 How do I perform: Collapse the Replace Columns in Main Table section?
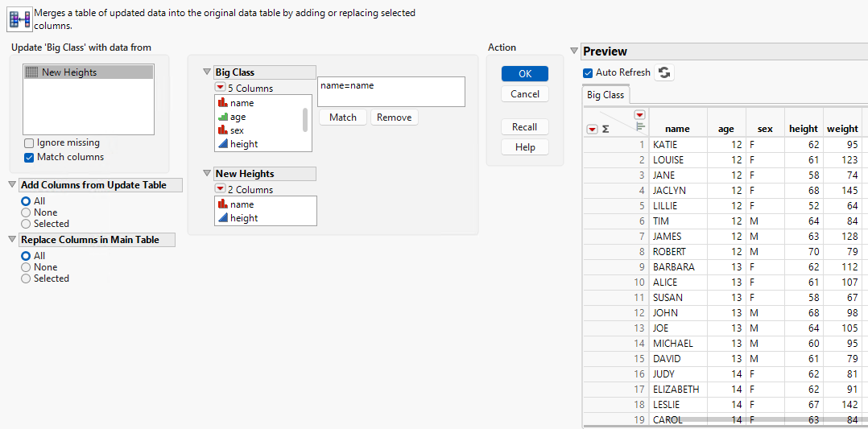click(x=13, y=240)
